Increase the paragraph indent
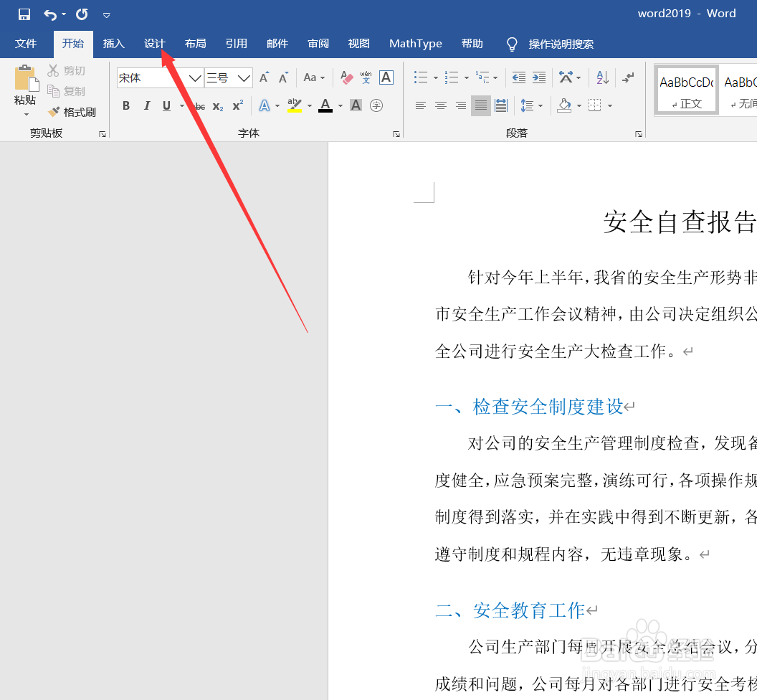The width and height of the screenshot is (757, 700). (538, 77)
